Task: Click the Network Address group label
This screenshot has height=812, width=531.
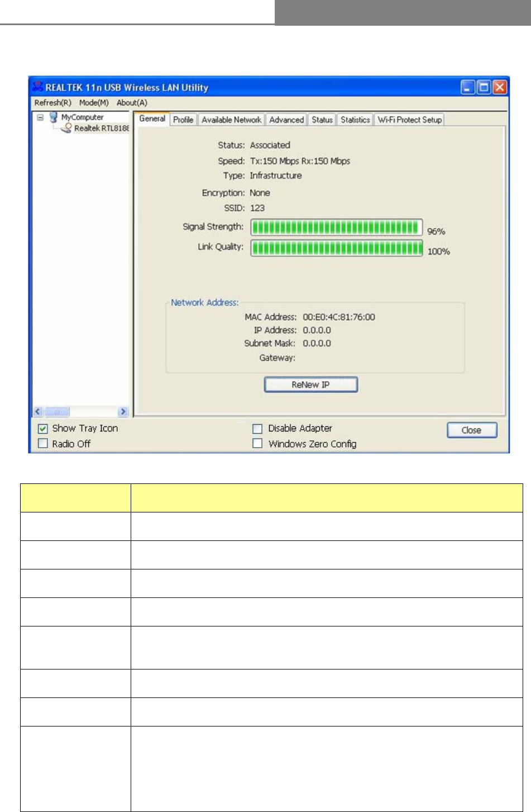Action: pyautogui.click(x=205, y=302)
